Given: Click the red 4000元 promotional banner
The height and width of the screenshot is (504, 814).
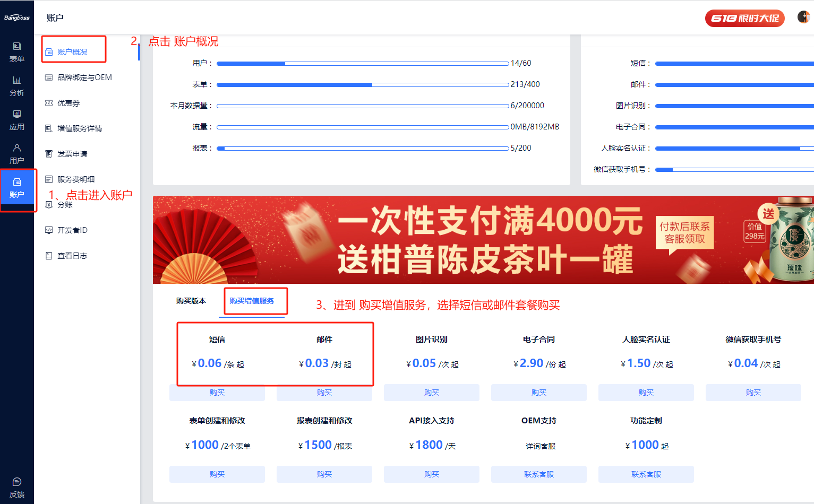Looking at the screenshot, I should [483, 240].
